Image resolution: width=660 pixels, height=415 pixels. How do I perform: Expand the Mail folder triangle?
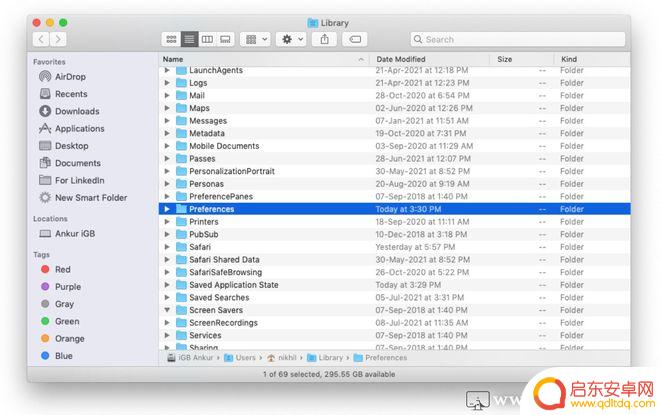click(x=167, y=96)
